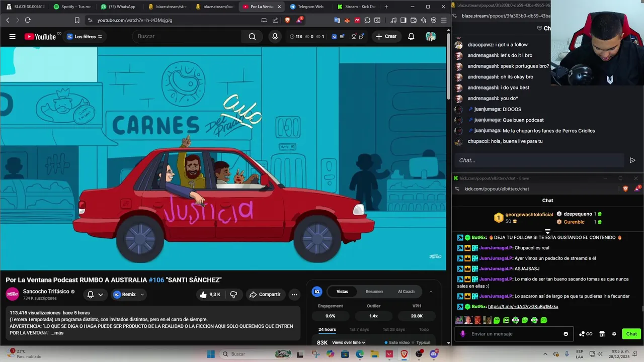644x362 pixels.
Task: Select the Resumen tab in vidIQ
Action: tap(374, 292)
